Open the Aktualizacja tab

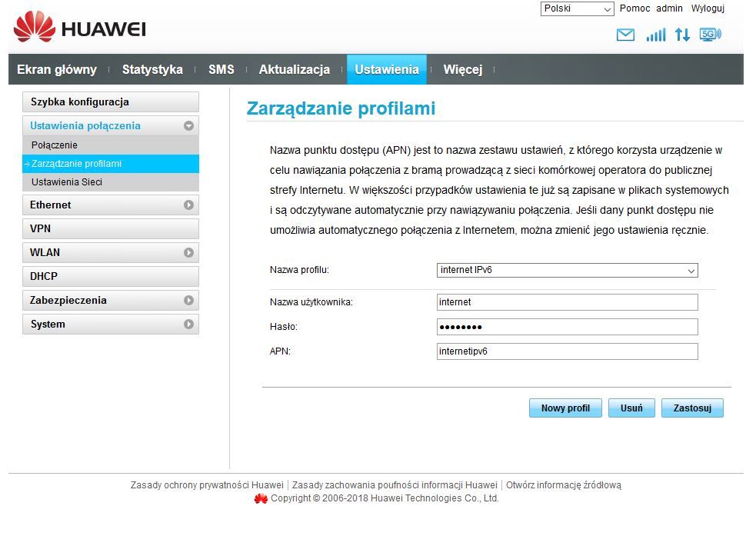pos(295,69)
